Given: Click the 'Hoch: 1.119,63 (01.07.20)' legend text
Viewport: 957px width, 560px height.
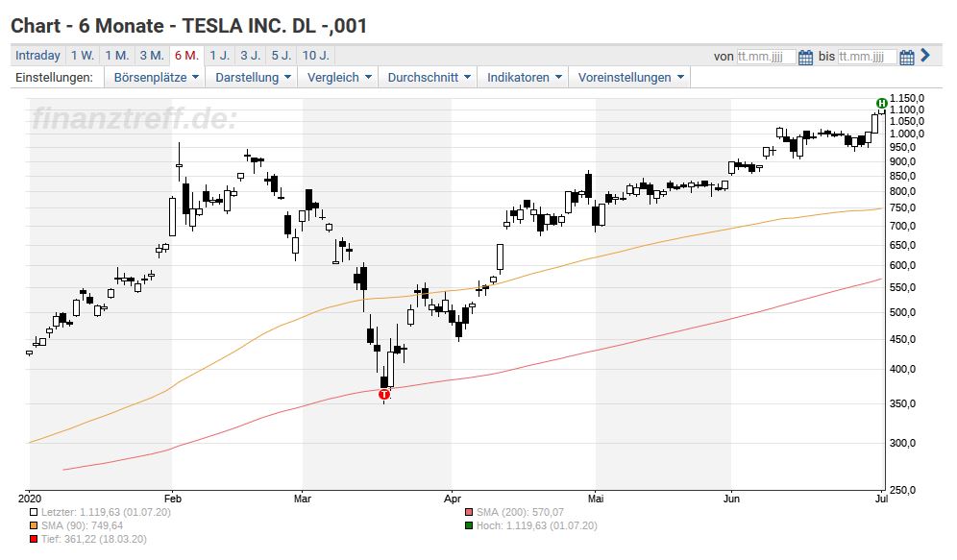Looking at the screenshot, I should point(536,525).
